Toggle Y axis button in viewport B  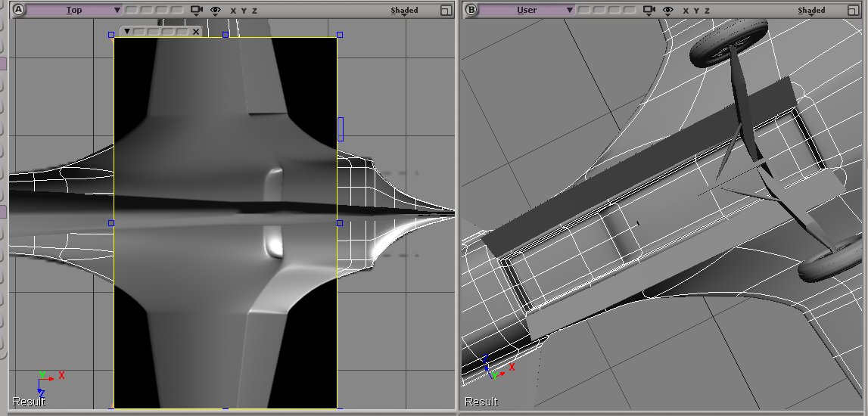point(696,11)
